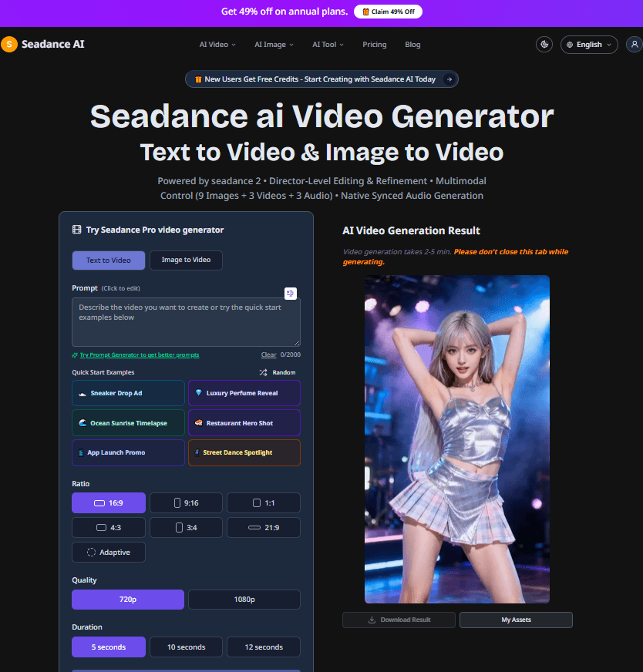The width and height of the screenshot is (643, 672).
Task: Click the Seadance AI brand name text
Action: point(52,44)
